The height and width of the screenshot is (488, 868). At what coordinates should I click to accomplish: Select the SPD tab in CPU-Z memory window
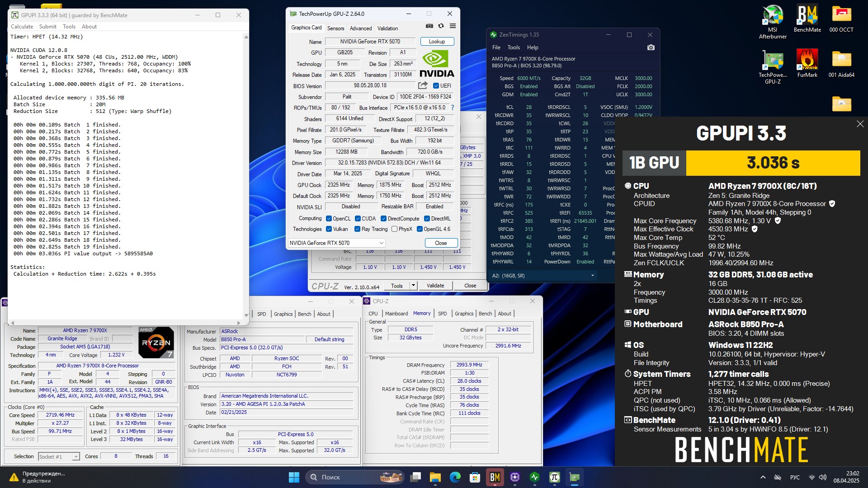click(443, 314)
